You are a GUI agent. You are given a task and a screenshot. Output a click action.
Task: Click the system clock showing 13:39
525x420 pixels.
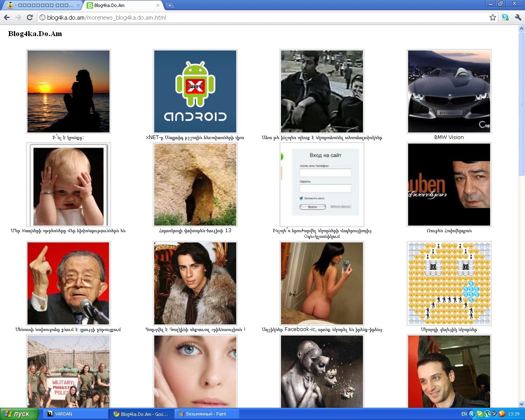point(514,414)
